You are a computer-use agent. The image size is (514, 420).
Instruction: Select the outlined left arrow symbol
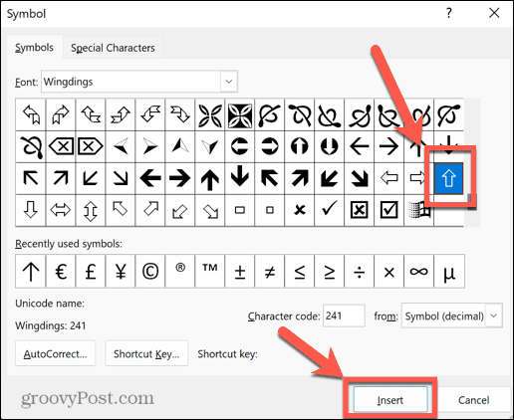tap(388, 178)
